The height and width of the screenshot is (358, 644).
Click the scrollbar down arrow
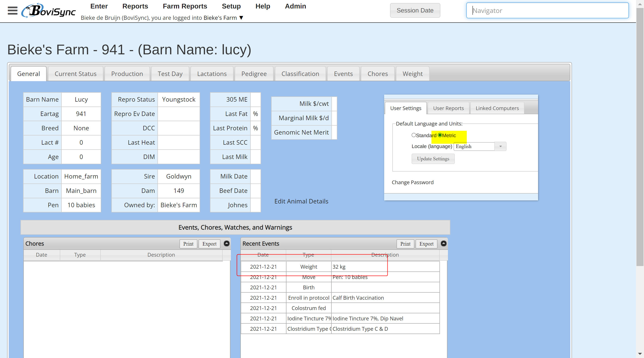[640, 354]
